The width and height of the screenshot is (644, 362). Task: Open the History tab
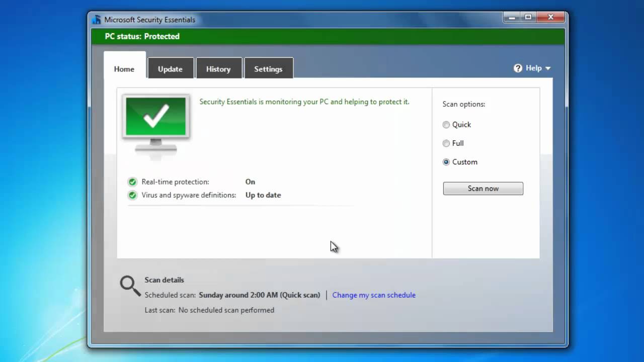coord(218,69)
